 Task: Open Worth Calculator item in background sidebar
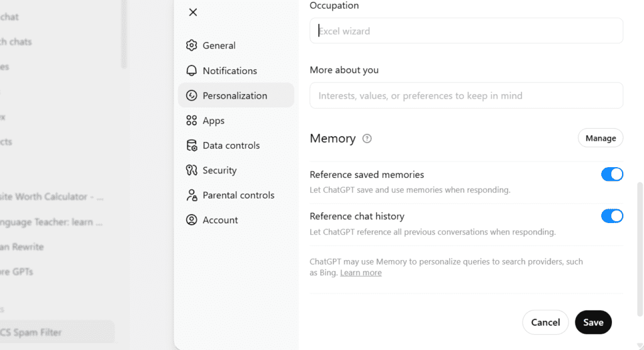[x=52, y=197]
